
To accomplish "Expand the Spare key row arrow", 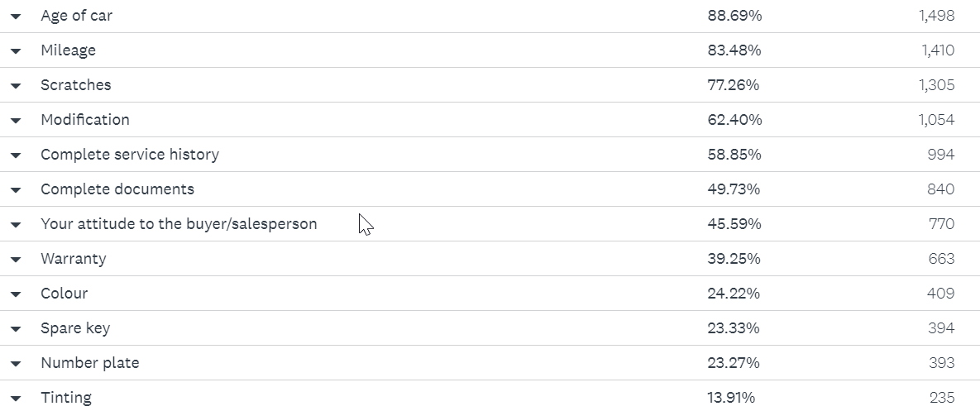I will coord(16,329).
